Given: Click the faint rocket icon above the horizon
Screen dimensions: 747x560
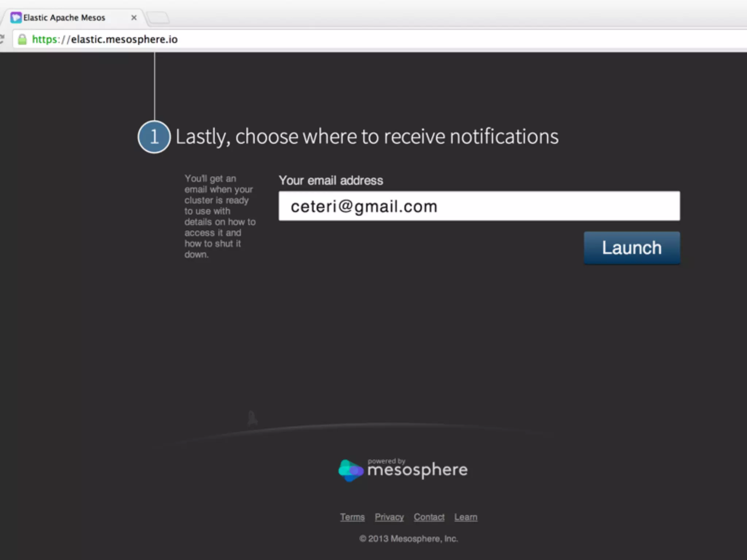Looking at the screenshot, I should pyautogui.click(x=252, y=418).
